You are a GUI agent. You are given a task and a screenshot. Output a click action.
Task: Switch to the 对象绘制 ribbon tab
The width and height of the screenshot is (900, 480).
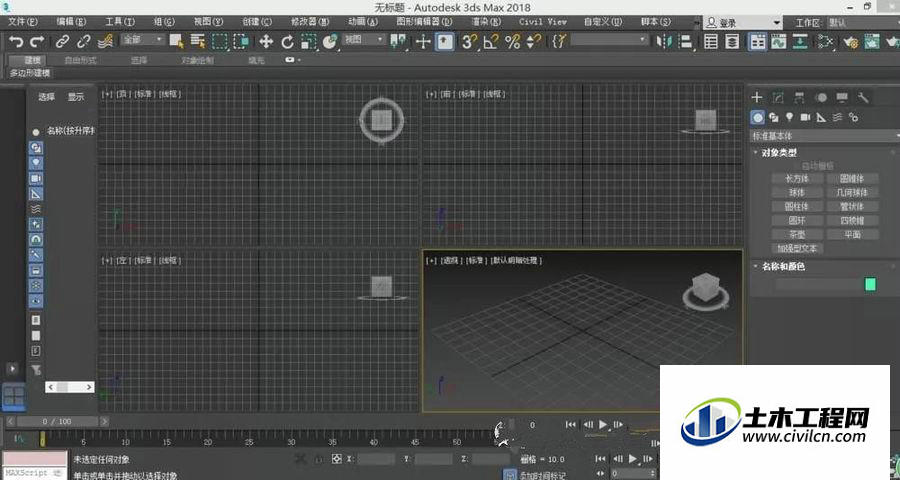pyautogui.click(x=197, y=60)
